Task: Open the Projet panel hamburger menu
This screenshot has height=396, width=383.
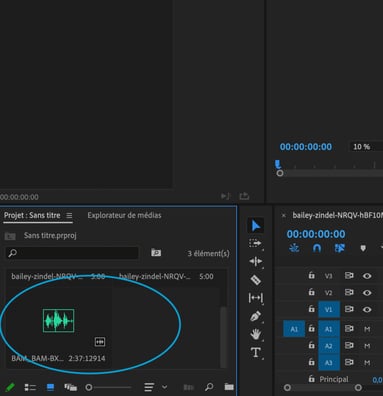Action: (69, 216)
